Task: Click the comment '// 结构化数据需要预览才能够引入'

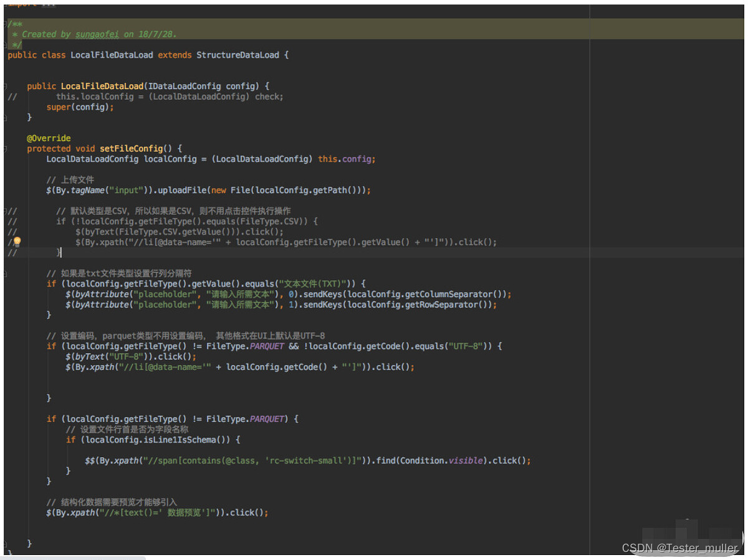Action: pyautogui.click(x=112, y=502)
